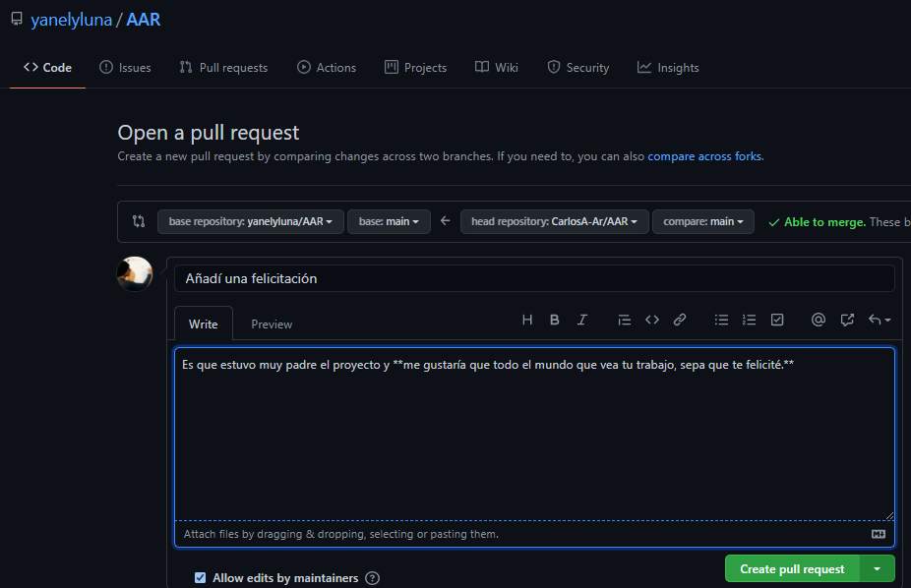Mention a user with the @ icon
The image size is (911, 588).
[x=819, y=320]
